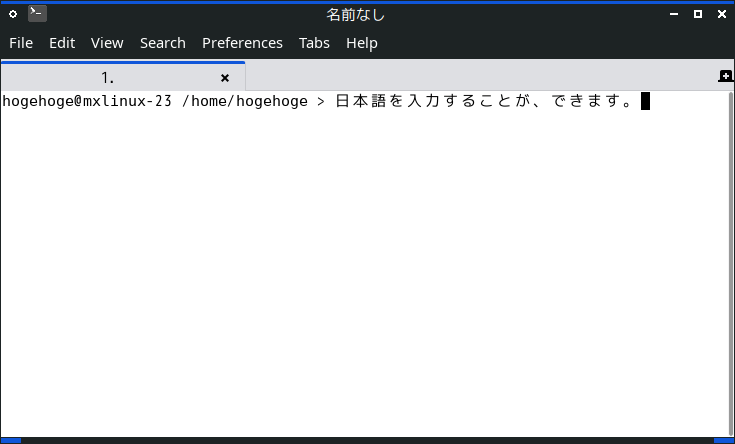This screenshot has height=444, width=735.
Task: Click the Japanese text 日本語を入力することが、できます。
Action: pyautogui.click(x=485, y=101)
